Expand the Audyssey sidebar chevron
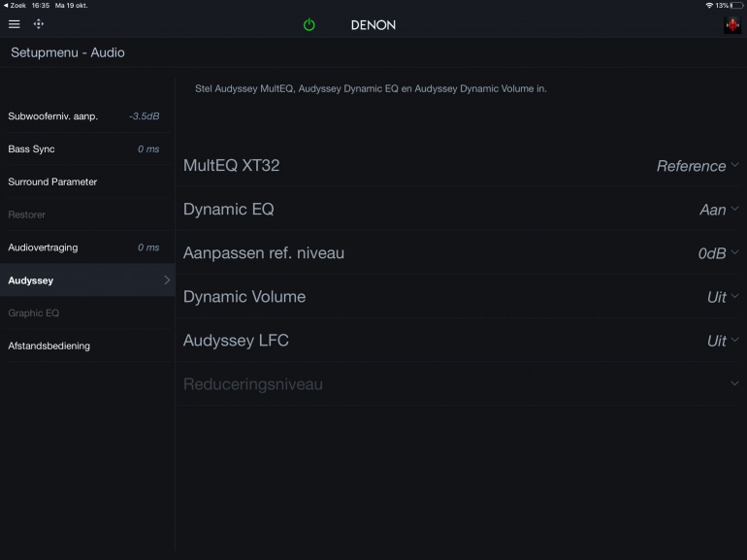Viewport: 747px width, 560px height. pyautogui.click(x=167, y=280)
